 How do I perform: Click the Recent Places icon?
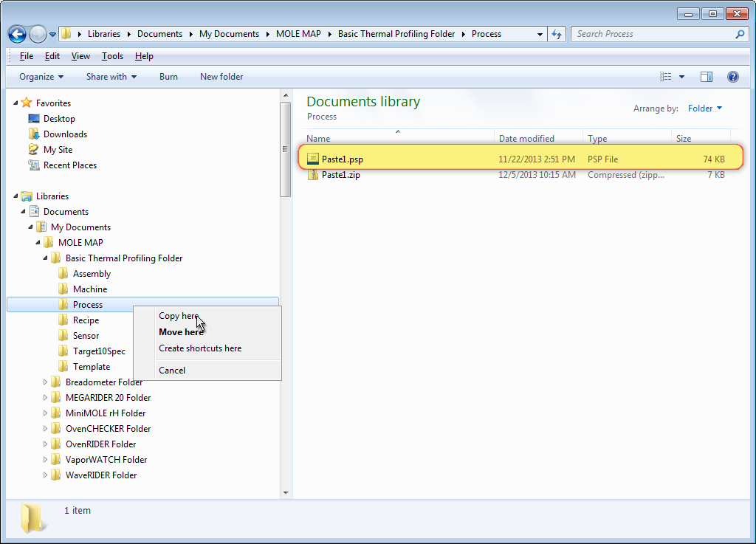33,165
